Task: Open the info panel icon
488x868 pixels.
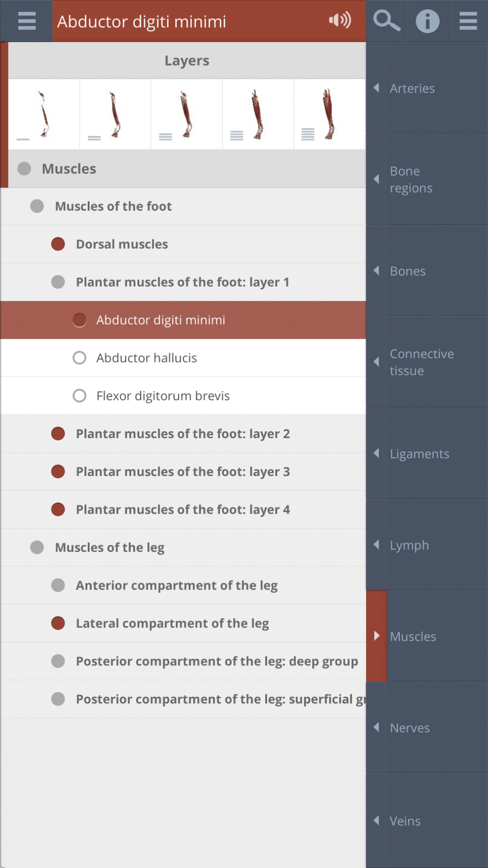Action: 427,21
